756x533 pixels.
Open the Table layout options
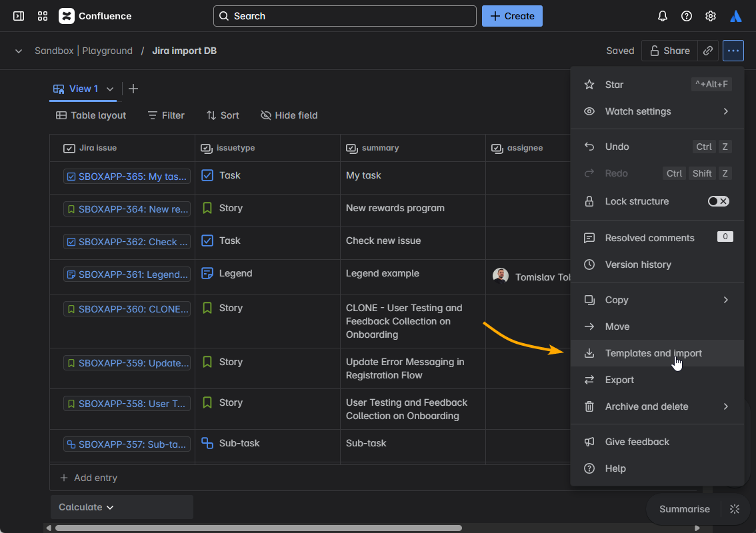click(x=91, y=115)
